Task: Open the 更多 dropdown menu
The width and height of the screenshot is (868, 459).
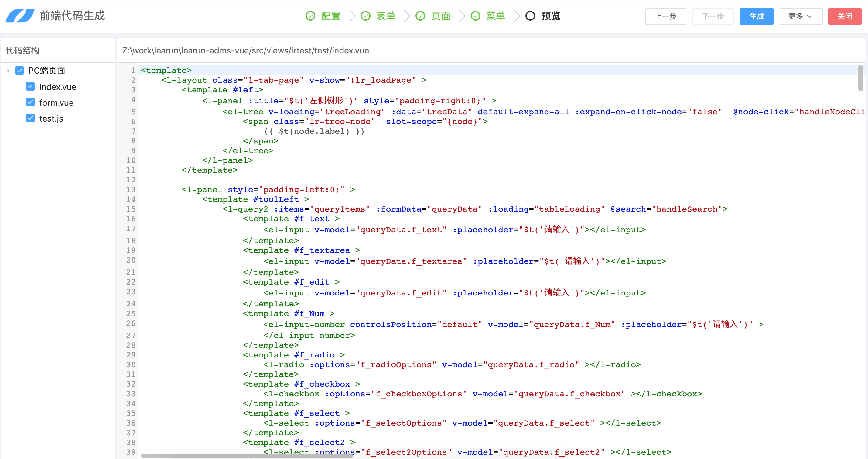Action: tap(800, 16)
